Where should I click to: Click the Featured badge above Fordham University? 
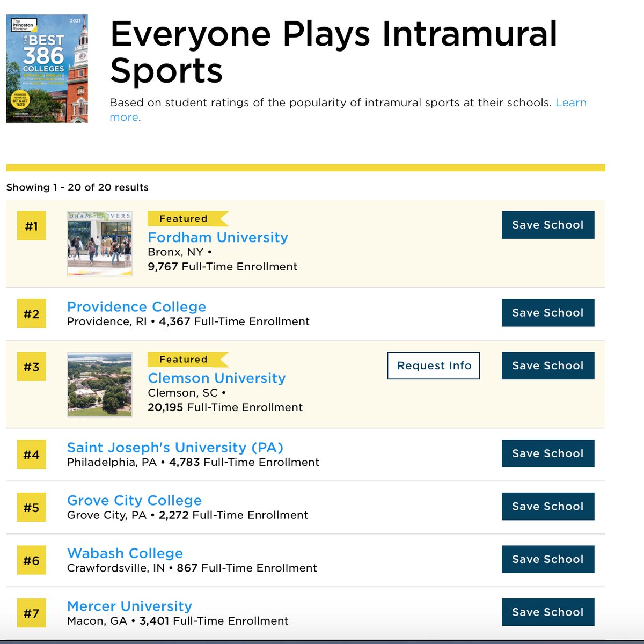pos(188,219)
